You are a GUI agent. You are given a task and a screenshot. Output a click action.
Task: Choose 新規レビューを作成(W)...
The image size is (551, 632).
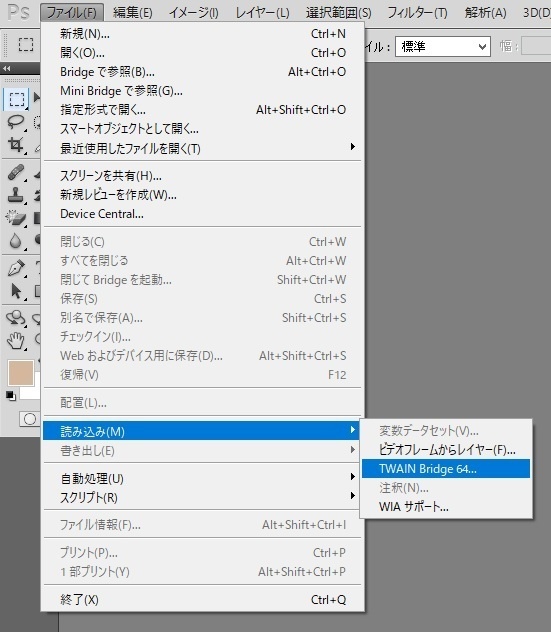coord(203,195)
